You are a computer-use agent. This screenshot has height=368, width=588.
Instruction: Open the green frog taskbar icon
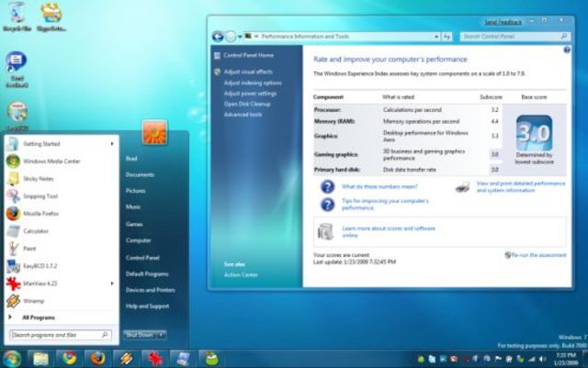click(211, 359)
